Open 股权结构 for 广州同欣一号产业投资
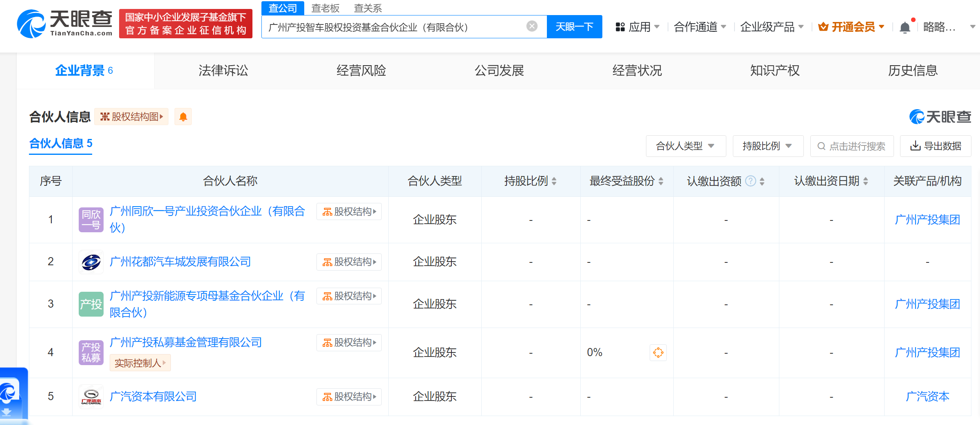The width and height of the screenshot is (980, 425). 349,211
